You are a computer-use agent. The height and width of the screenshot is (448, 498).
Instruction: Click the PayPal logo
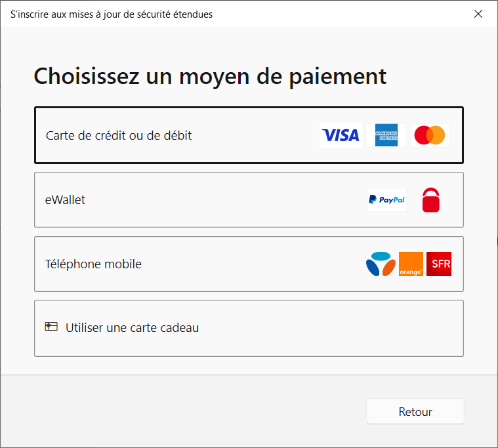[386, 199]
